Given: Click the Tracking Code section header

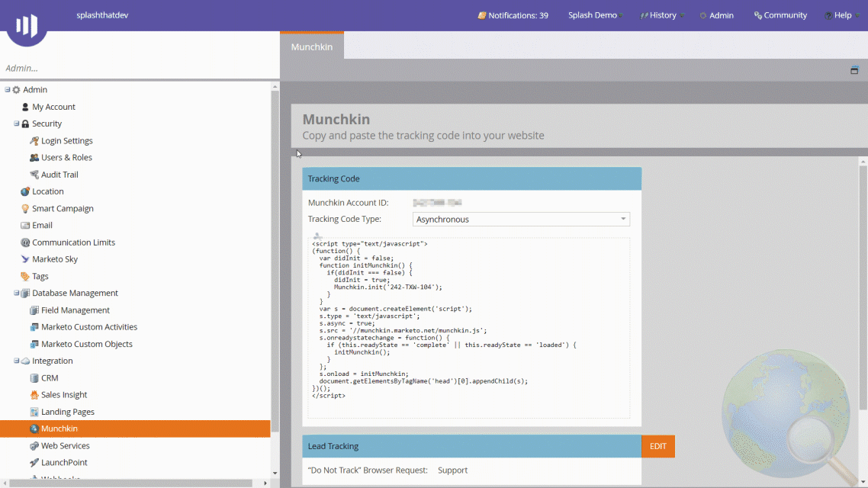Looking at the screenshot, I should (x=471, y=178).
